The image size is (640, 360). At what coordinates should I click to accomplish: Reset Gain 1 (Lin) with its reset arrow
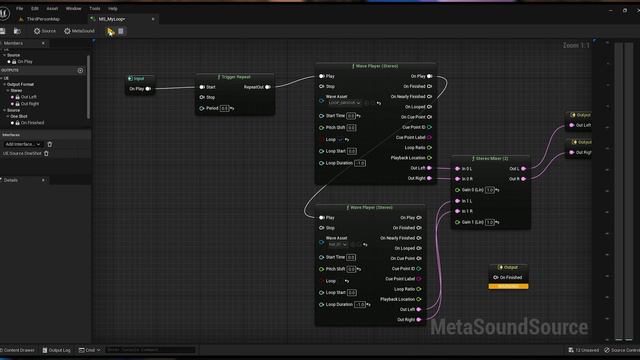coord(497,222)
